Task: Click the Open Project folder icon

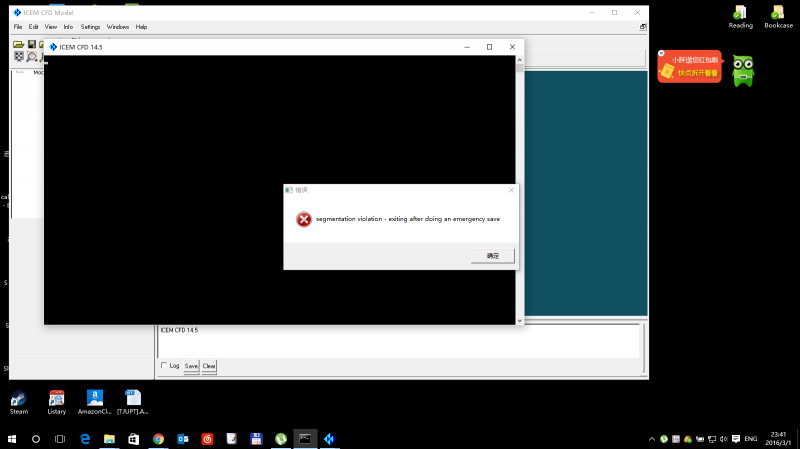Action: coord(18,44)
